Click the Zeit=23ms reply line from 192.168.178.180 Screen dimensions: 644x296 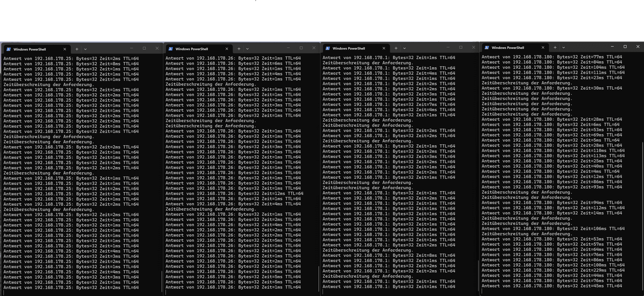click(x=552, y=78)
